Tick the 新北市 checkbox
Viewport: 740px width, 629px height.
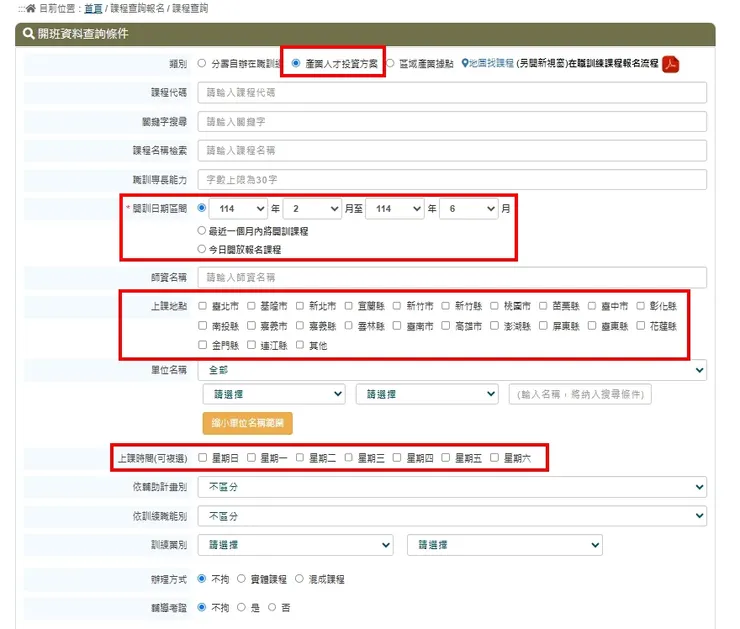click(300, 306)
